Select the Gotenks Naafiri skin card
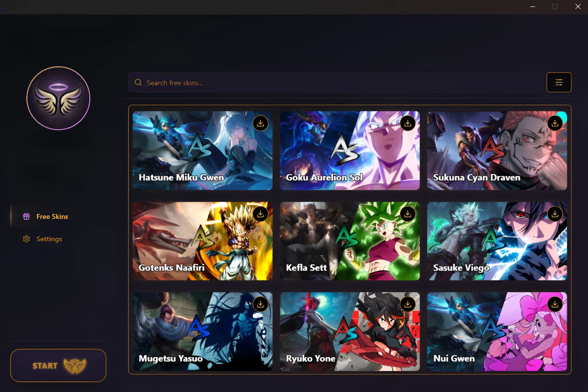This screenshot has height=392, width=588. (x=202, y=241)
